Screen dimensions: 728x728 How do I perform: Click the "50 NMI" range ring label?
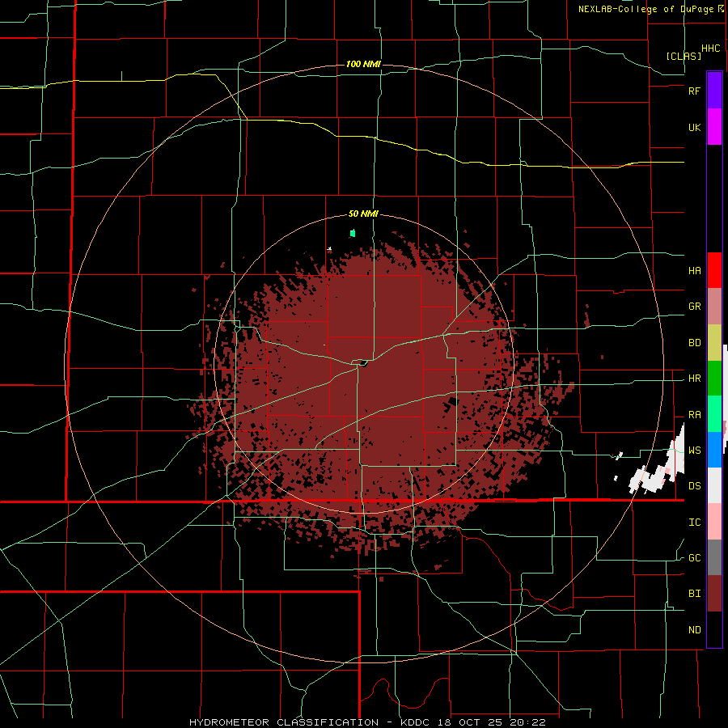[x=363, y=214]
